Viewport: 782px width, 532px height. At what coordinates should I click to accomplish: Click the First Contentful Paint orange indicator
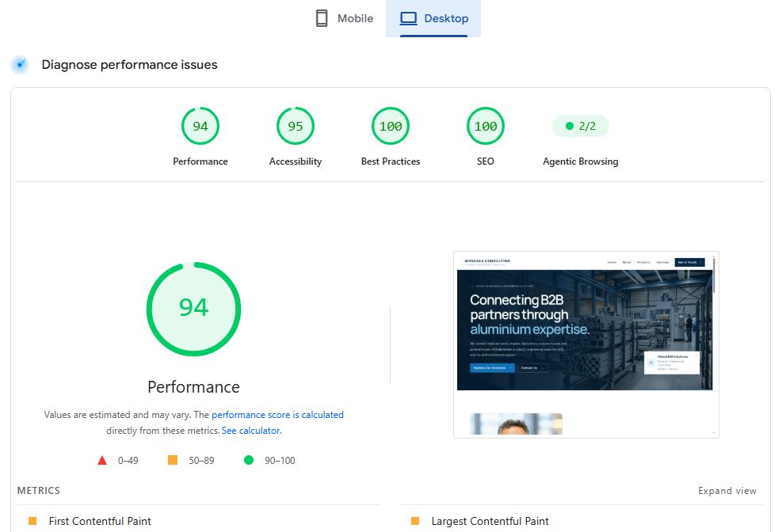click(32, 521)
